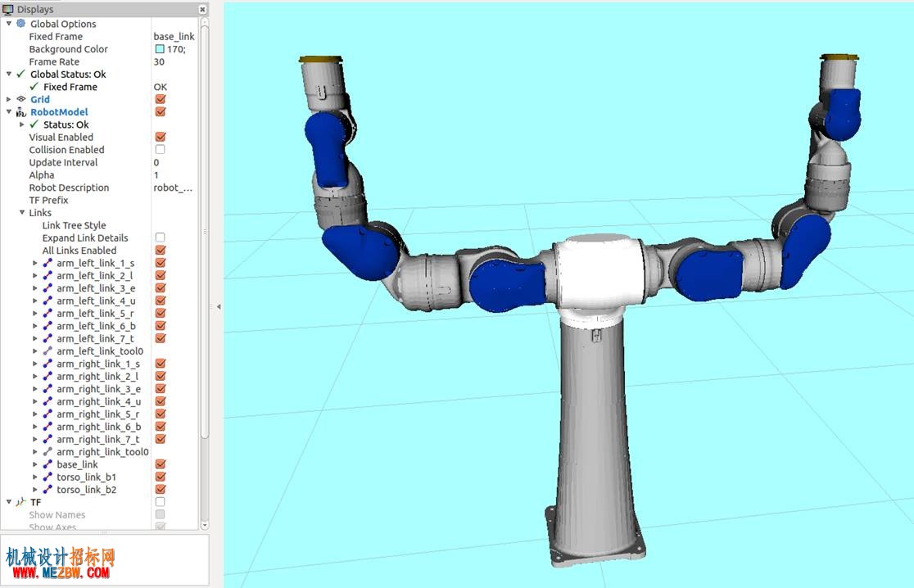Click the arm_left_link_tool0 link icon
Image resolution: width=914 pixels, height=588 pixels.
(48, 351)
